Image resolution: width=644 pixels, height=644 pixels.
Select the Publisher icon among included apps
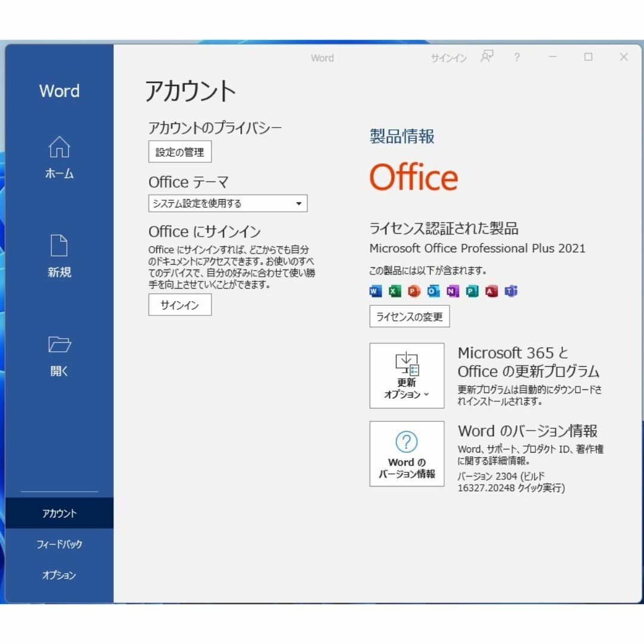click(x=472, y=291)
